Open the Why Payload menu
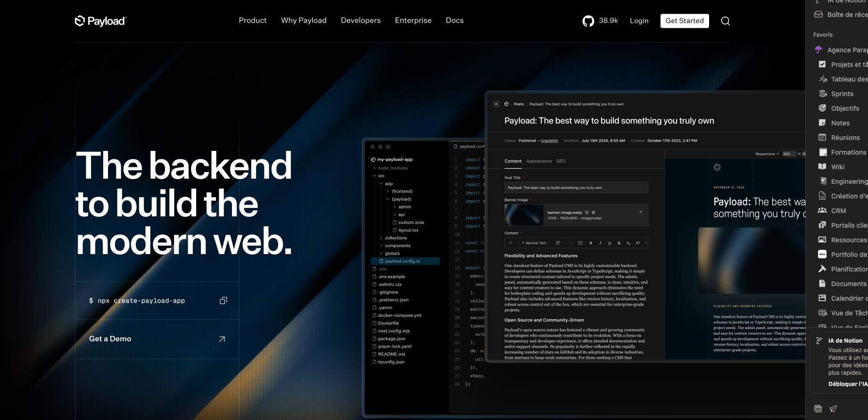Screen dimensions: 868x420 [304, 20]
